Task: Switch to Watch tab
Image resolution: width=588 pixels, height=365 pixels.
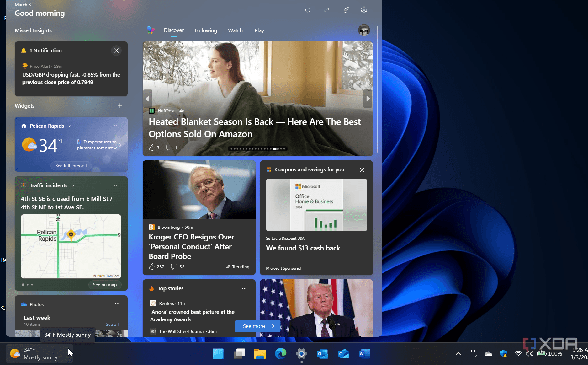Action: click(x=235, y=30)
